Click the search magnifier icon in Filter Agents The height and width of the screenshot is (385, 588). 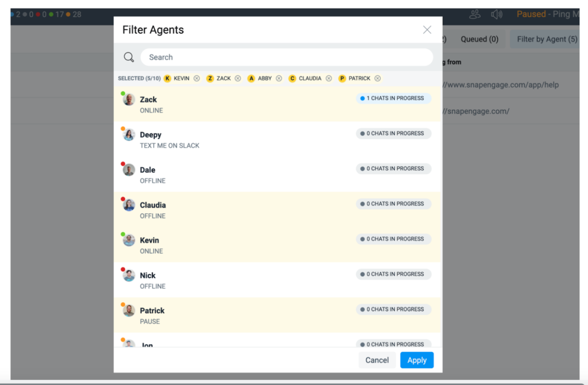tap(129, 57)
